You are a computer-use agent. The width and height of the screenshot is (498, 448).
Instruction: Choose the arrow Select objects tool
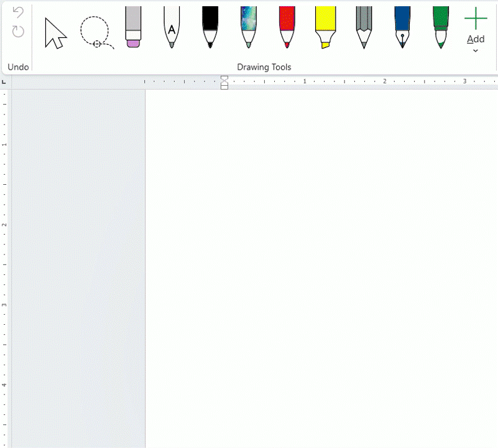click(55, 33)
